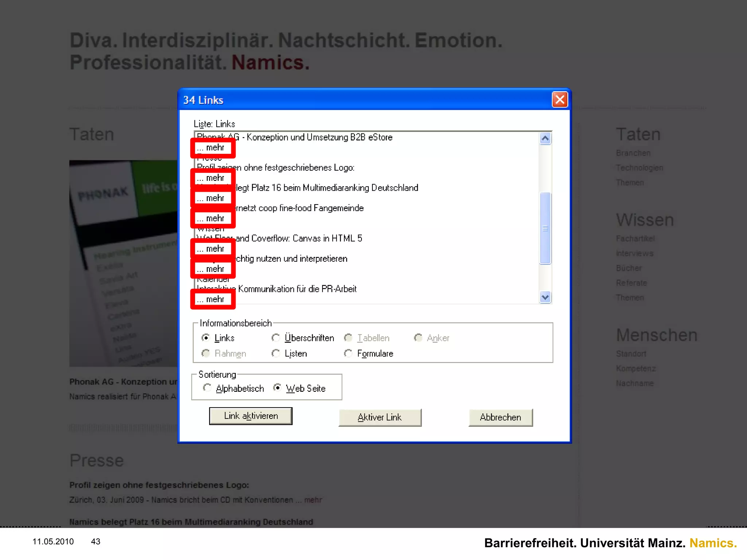747x560 pixels.
Task: Select the Links radio button
Action: pyautogui.click(x=218, y=338)
